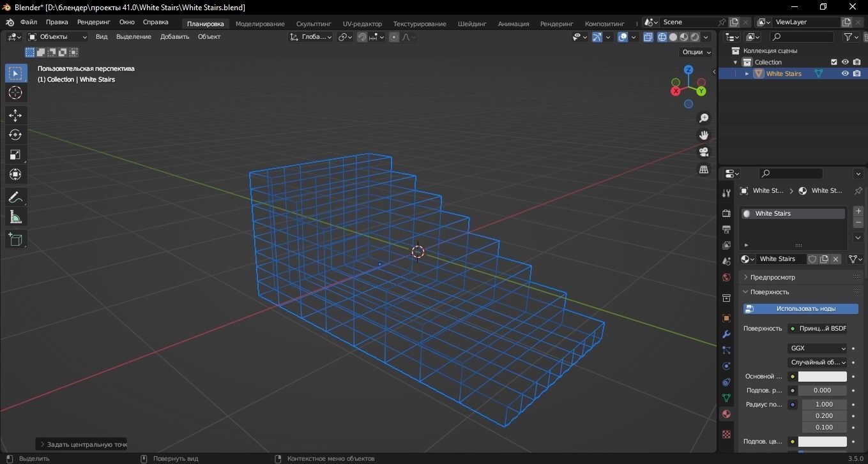The width and height of the screenshot is (868, 464).
Task: Open the Material properties tab
Action: (726, 414)
